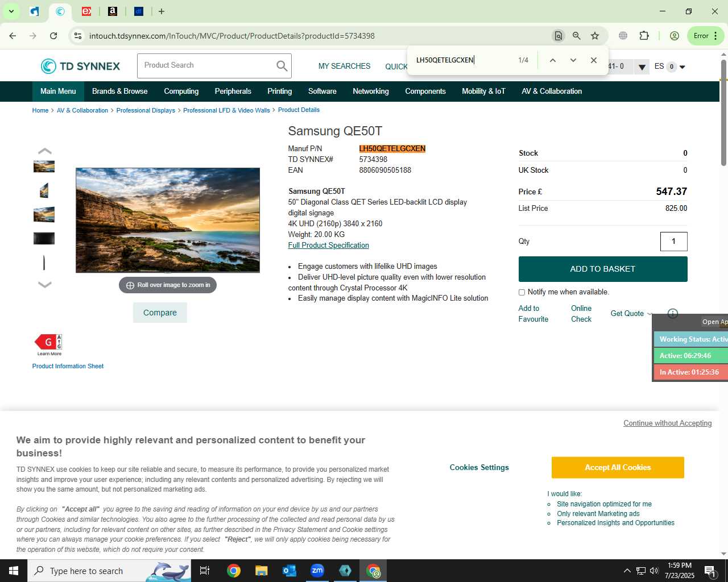
Task: Click Professional Displays breadcrumb
Action: click(x=146, y=111)
